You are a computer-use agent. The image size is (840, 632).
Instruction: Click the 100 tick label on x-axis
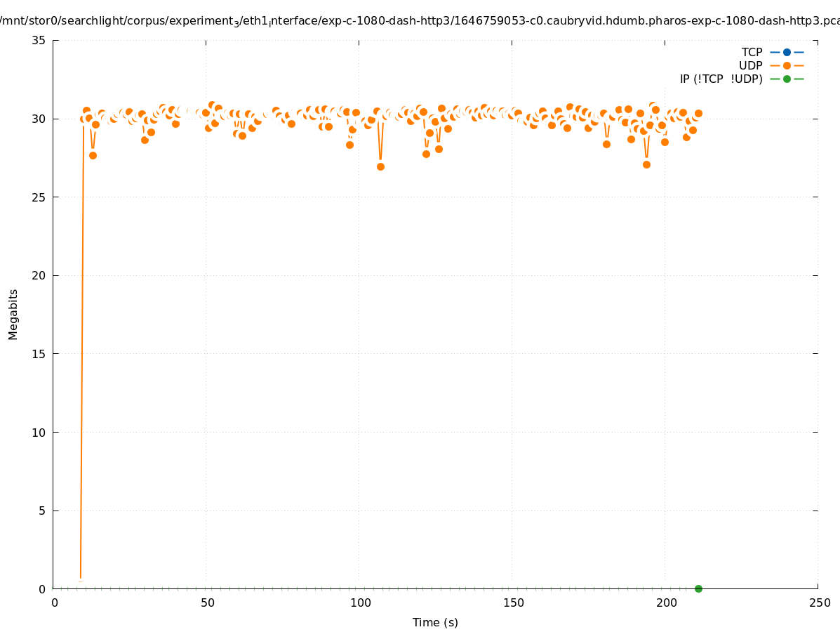pyautogui.click(x=360, y=603)
